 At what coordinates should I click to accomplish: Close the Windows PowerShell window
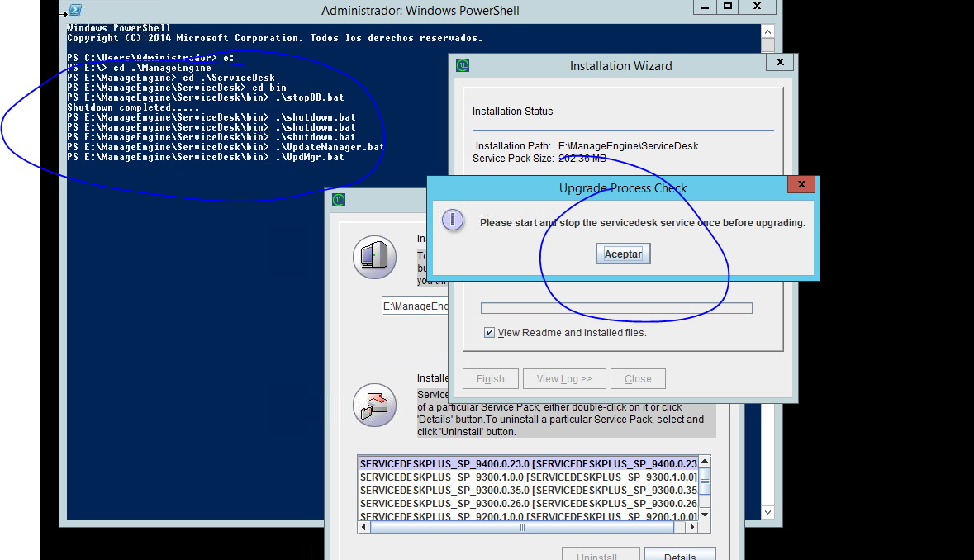coord(758,7)
